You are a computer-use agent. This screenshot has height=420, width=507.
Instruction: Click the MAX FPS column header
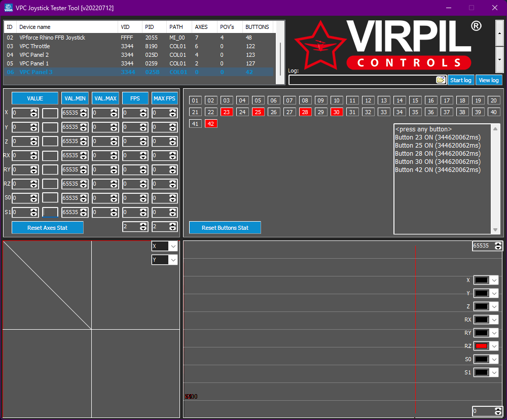[165, 98]
